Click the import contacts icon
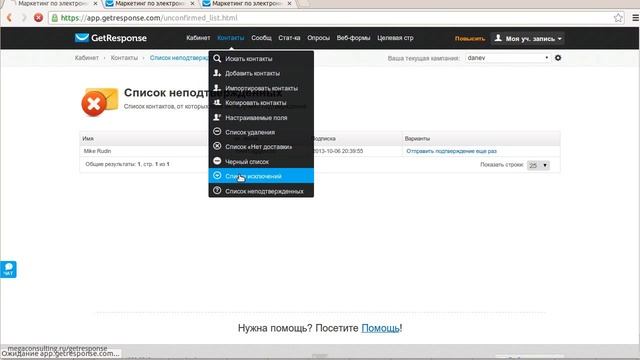Image resolution: width=640 pixels, height=360 pixels. 217,88
